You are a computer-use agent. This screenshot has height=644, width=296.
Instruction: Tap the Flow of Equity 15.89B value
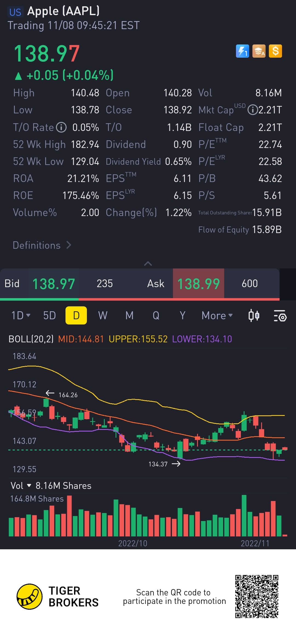click(267, 229)
